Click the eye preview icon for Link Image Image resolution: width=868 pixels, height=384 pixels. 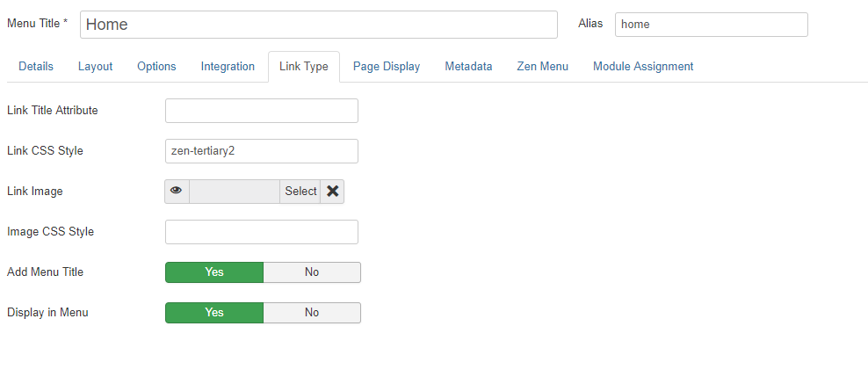pos(177,191)
